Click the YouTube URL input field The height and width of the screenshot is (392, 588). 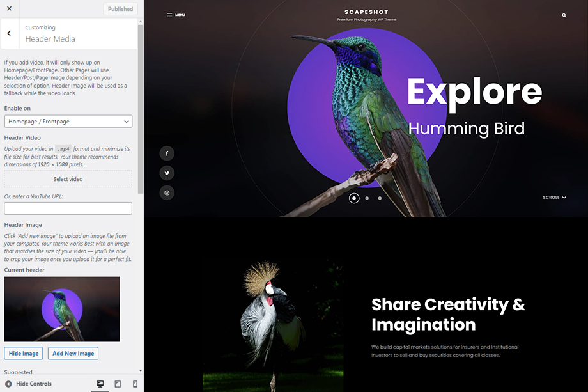click(68, 208)
